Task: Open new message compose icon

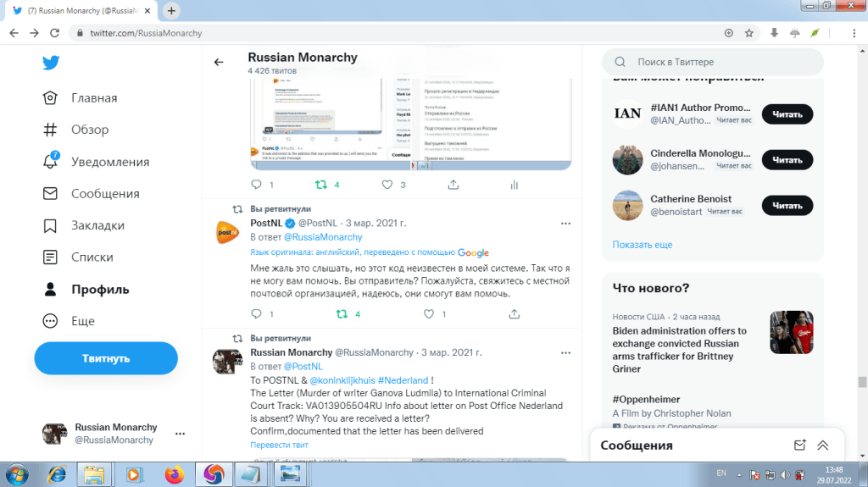Action: pyautogui.click(x=798, y=445)
